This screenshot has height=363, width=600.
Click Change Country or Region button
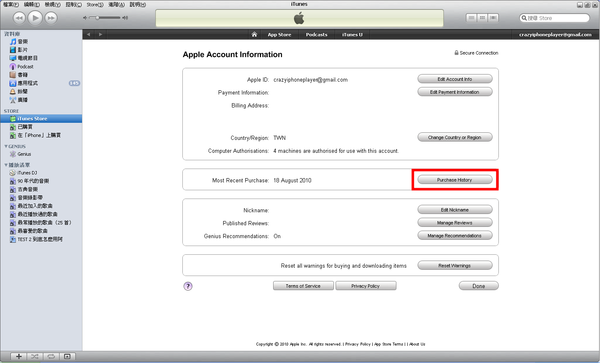coord(455,137)
